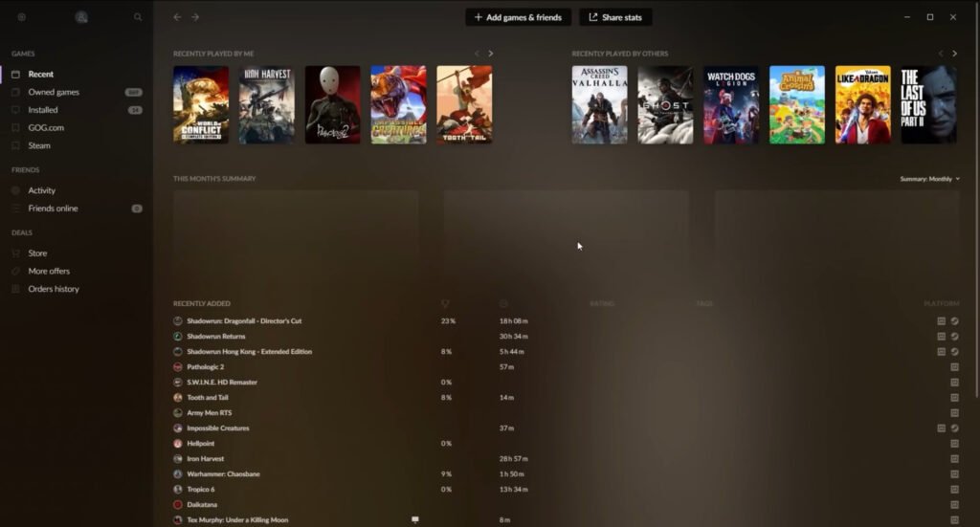The height and width of the screenshot is (527, 980).
Task: Click GOG platform icon on Pathologic 2 row
Action: click(954, 367)
